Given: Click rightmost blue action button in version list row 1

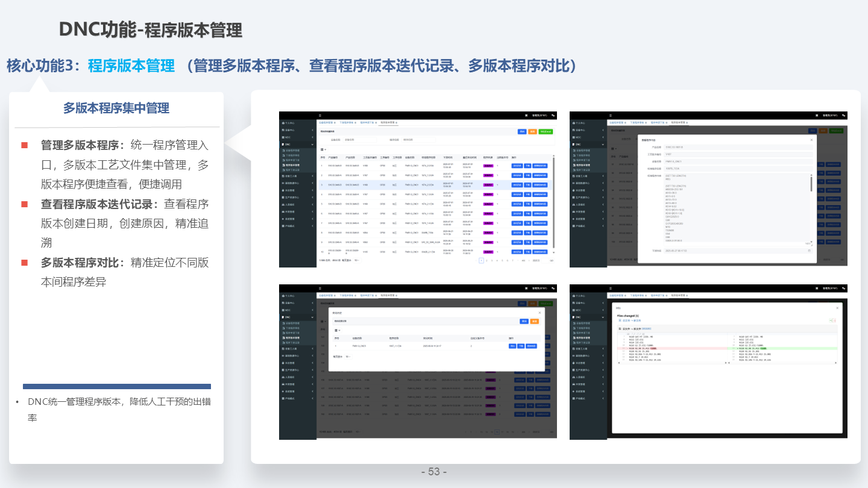Looking at the screenshot, I should point(540,166).
